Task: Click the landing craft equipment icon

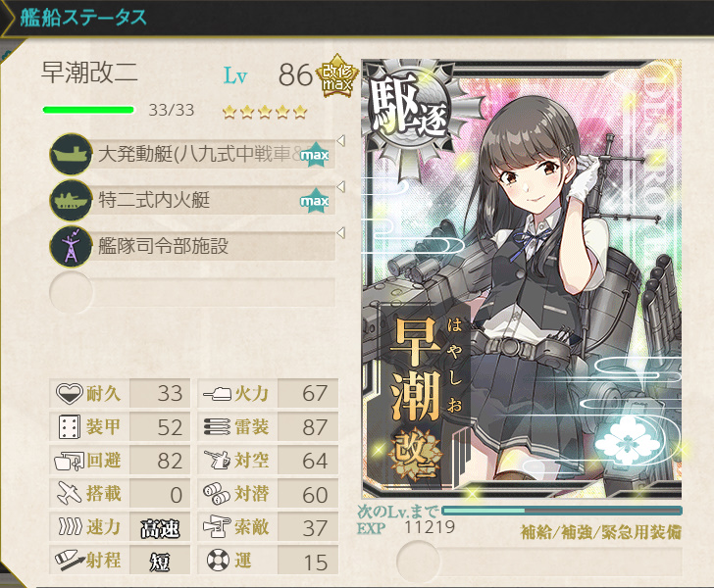Action: (x=71, y=154)
